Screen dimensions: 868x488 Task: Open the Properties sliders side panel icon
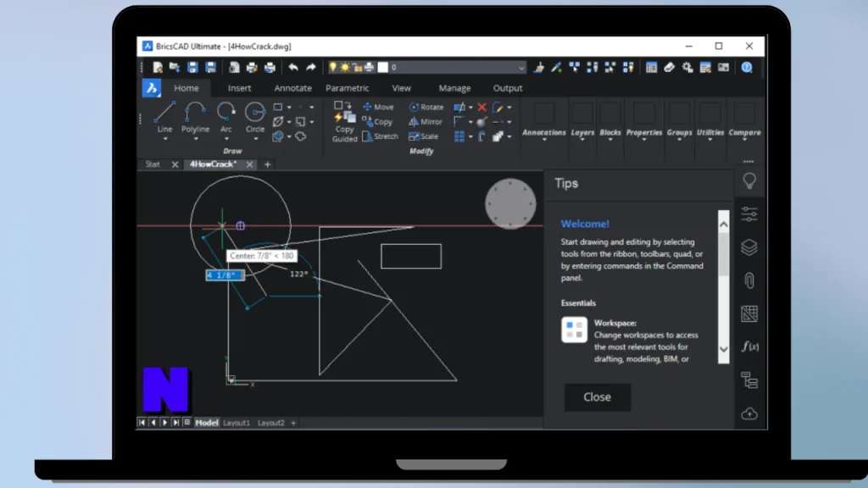[749, 214]
